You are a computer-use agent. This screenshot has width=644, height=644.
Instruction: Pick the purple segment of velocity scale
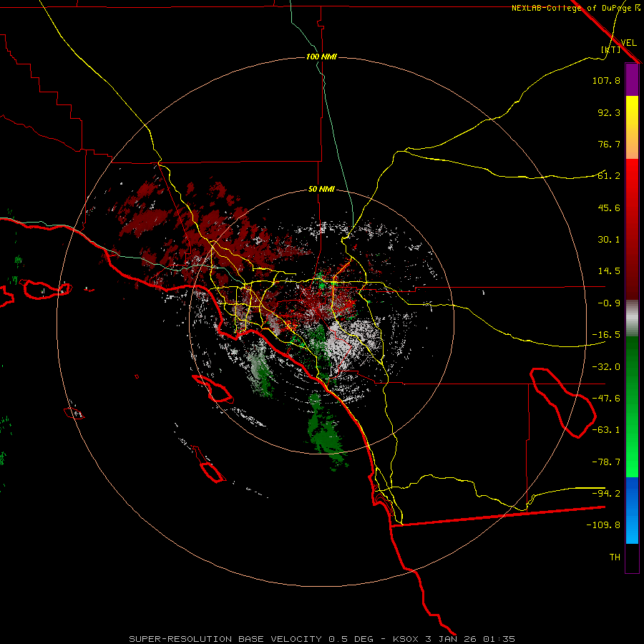[632, 79]
